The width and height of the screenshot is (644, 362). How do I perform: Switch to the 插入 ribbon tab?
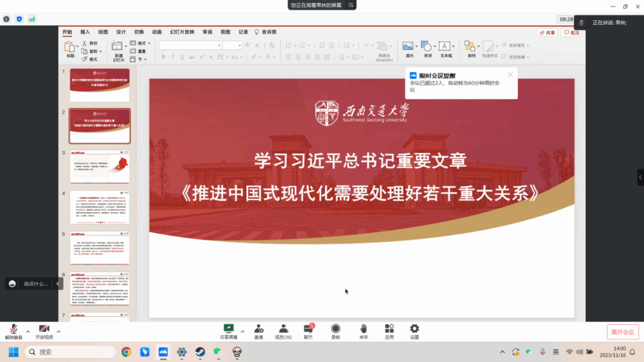85,32
